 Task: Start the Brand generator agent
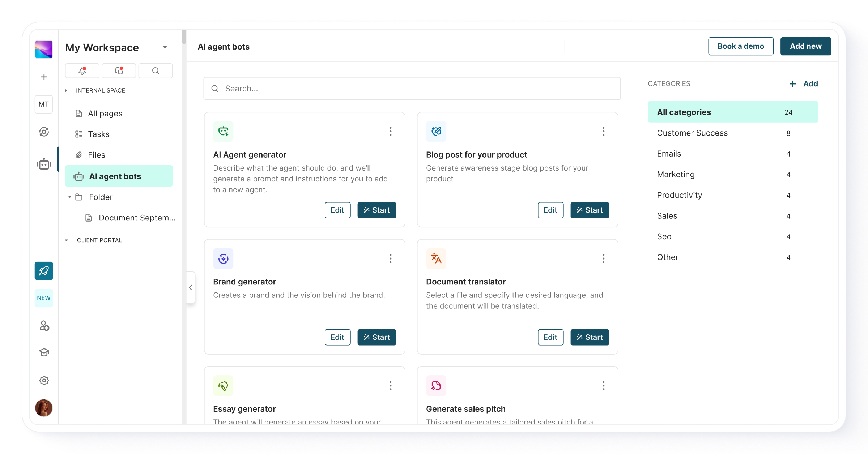376,337
